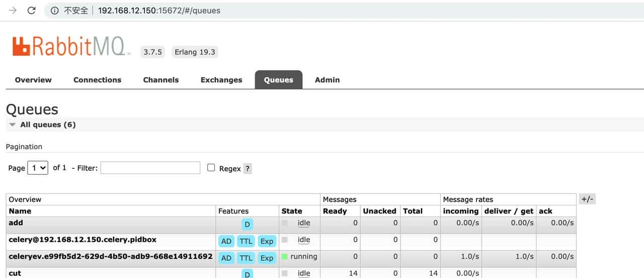Image resolution: width=644 pixels, height=278 pixels.
Task: Click the D feature badge for add queue
Action: [x=247, y=225]
